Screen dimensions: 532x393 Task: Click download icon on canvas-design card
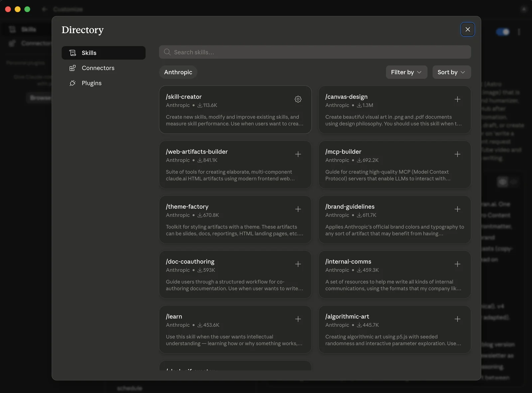pyautogui.click(x=359, y=105)
